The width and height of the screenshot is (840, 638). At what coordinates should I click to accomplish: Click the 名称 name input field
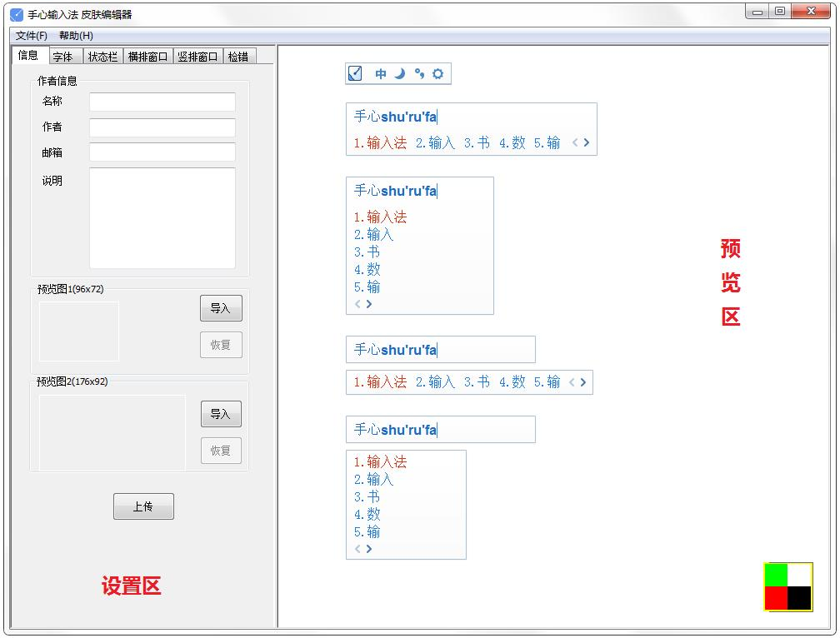[162, 102]
